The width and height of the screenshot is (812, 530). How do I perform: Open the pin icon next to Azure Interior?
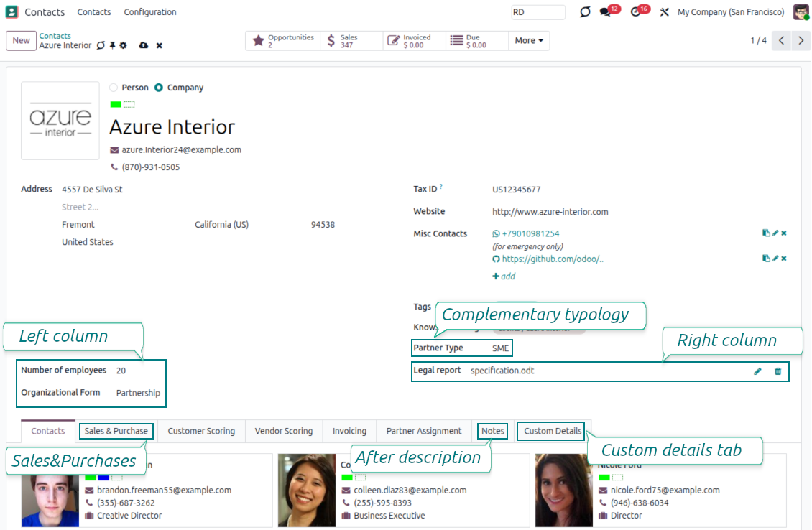[x=112, y=45]
